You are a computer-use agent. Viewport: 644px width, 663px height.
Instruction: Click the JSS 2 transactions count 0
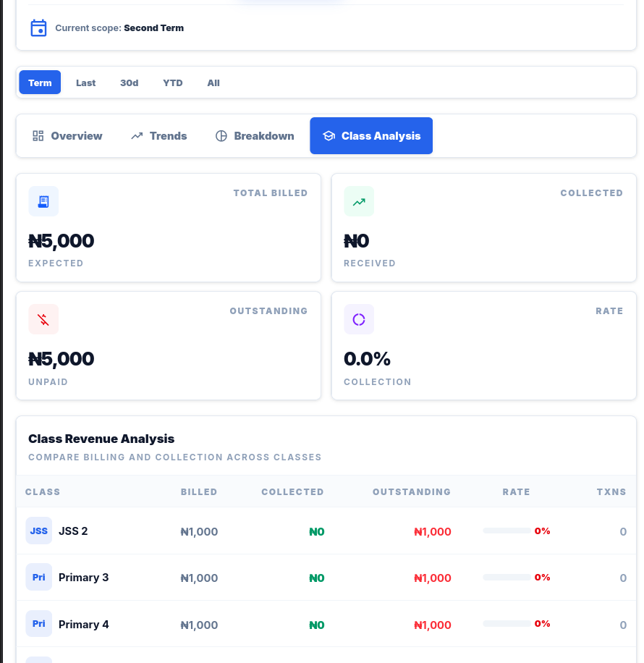pos(623,531)
